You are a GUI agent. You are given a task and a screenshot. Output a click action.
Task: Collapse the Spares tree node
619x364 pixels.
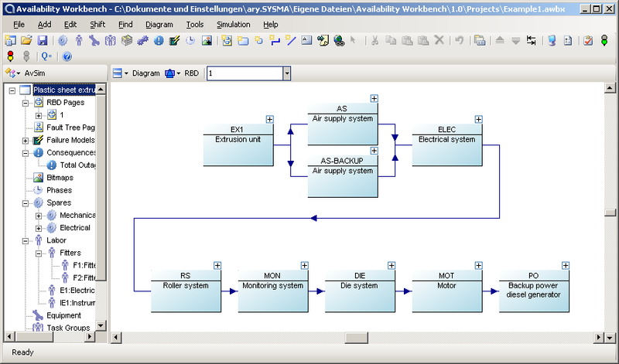26,203
